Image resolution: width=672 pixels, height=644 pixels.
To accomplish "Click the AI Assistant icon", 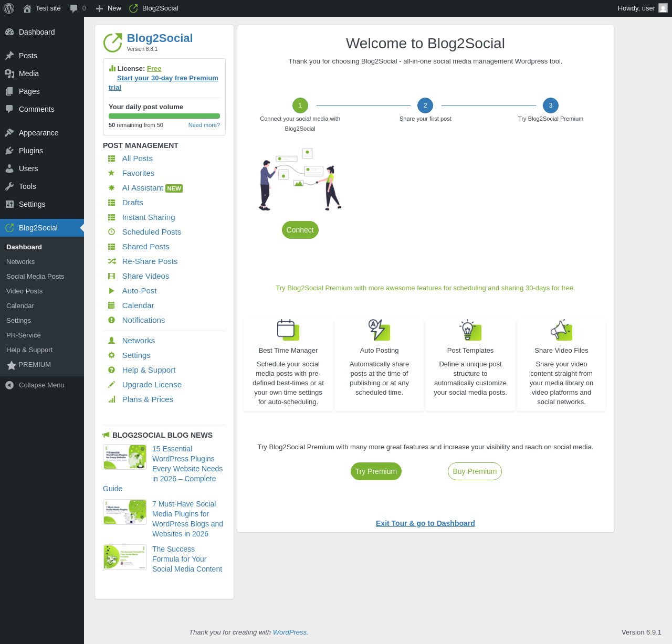I will click(x=111, y=188).
